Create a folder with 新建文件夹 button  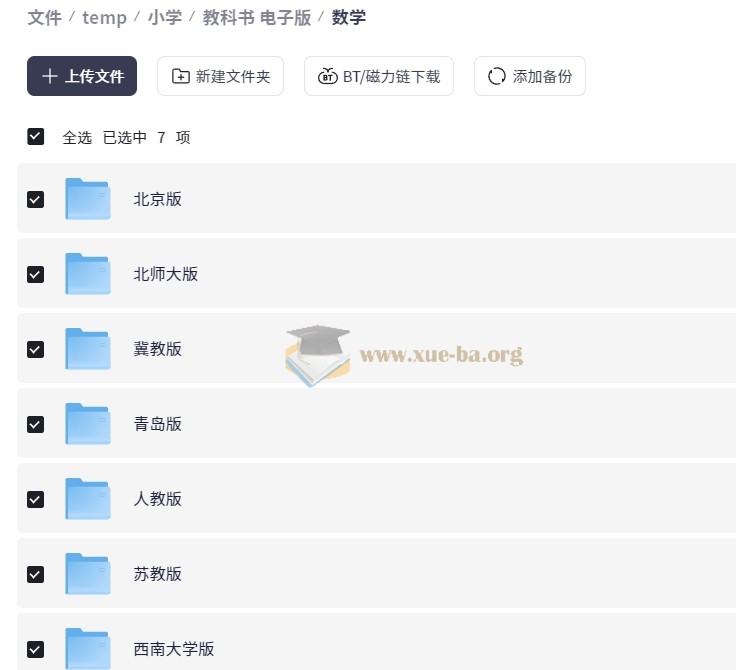click(x=220, y=76)
